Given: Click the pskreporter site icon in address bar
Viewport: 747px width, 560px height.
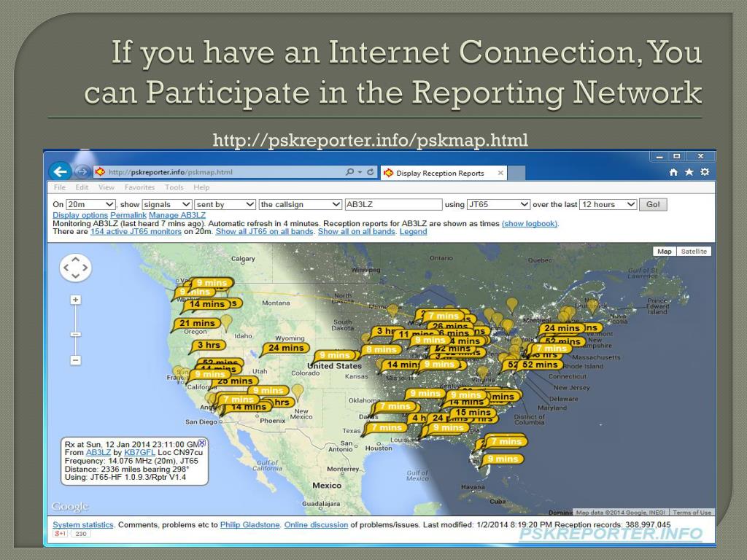Looking at the screenshot, I should [x=100, y=172].
